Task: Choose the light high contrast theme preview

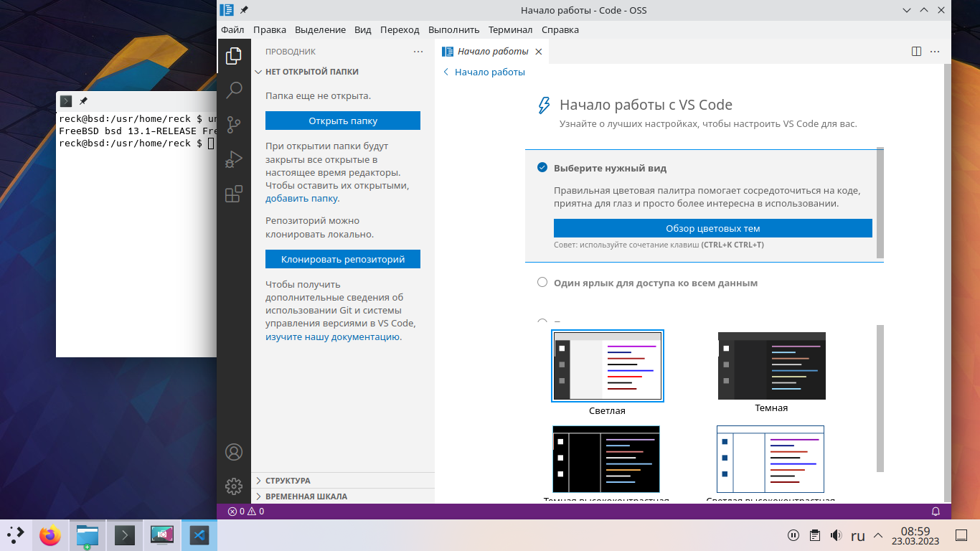Action: coord(771,459)
